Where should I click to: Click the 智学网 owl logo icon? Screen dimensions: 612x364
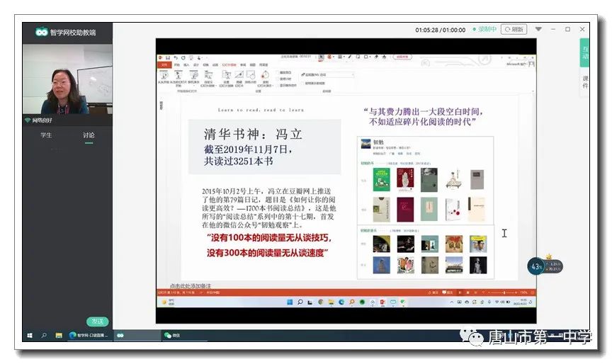point(41,32)
